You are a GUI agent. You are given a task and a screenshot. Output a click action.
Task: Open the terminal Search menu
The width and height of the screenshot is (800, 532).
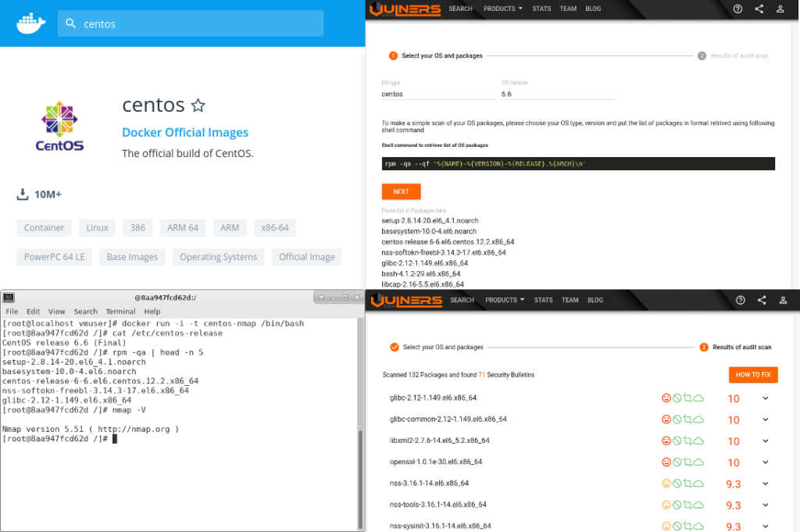(86, 311)
